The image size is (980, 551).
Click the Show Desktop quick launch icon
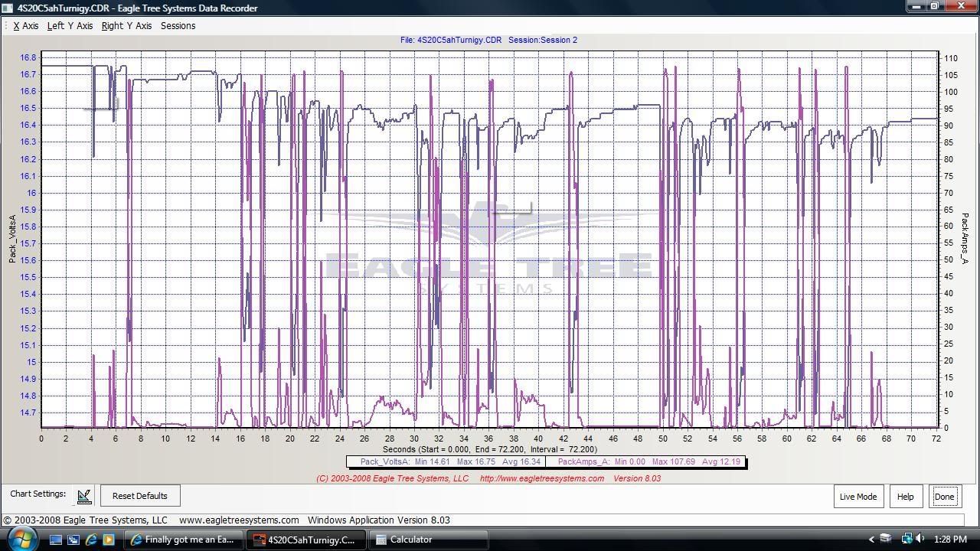point(56,540)
